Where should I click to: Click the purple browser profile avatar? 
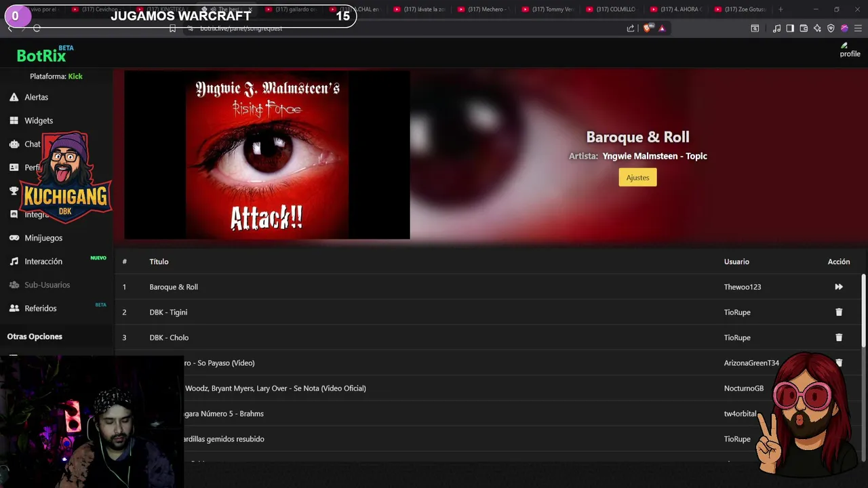tap(844, 28)
